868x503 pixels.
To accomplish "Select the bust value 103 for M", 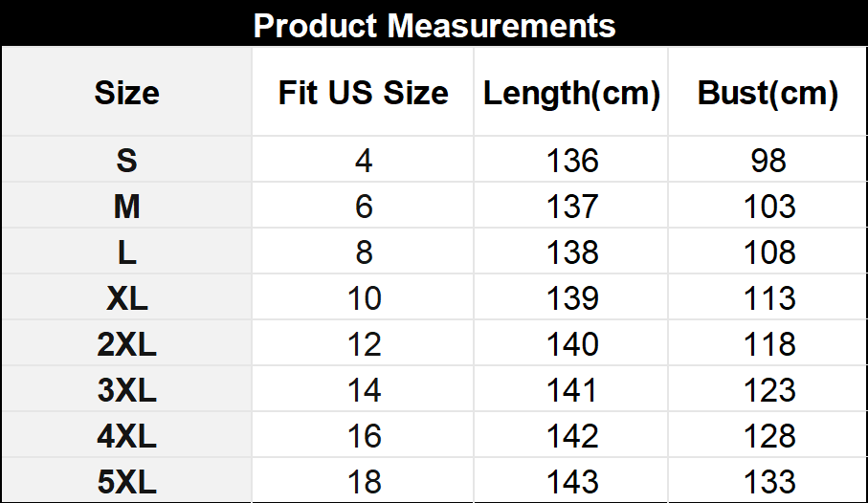I will (x=768, y=207).
